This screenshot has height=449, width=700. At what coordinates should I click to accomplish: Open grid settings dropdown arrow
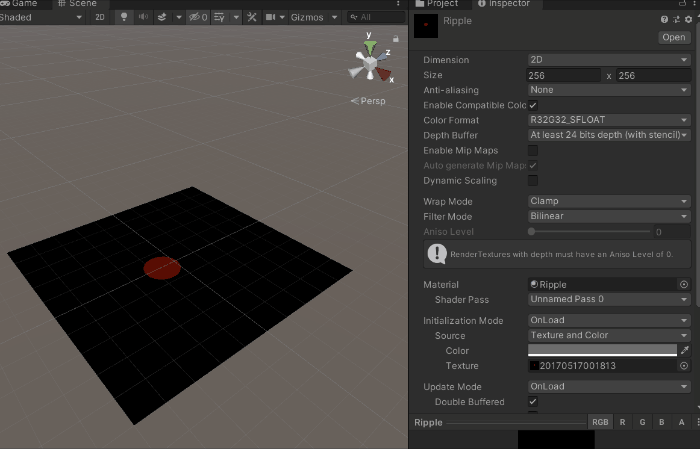[236, 17]
